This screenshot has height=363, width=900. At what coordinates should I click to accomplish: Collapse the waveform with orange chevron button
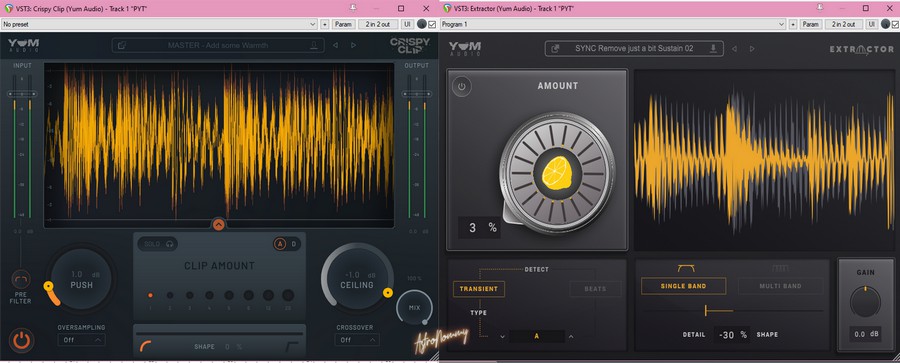(x=219, y=225)
